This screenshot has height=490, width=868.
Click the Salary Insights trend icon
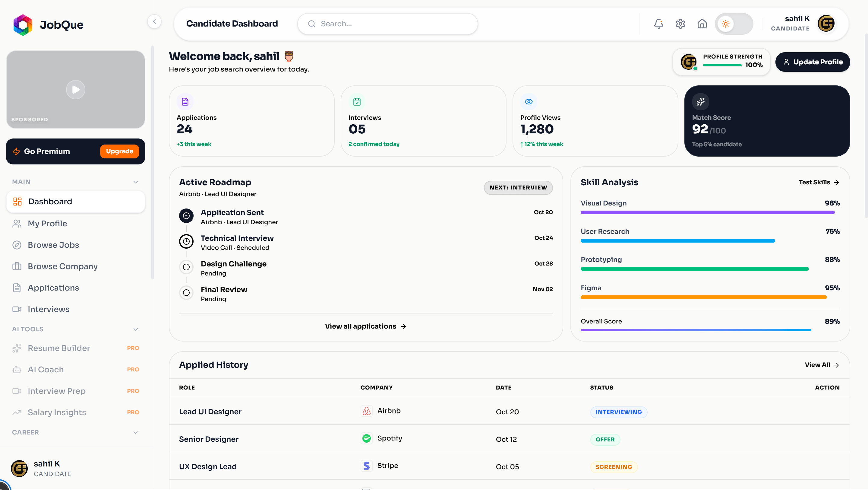click(17, 412)
